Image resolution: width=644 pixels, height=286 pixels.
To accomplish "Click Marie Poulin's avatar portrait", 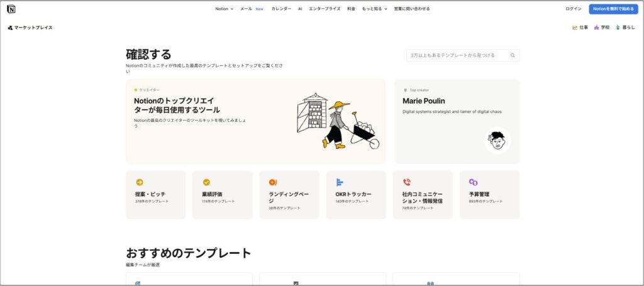I will (497, 140).
